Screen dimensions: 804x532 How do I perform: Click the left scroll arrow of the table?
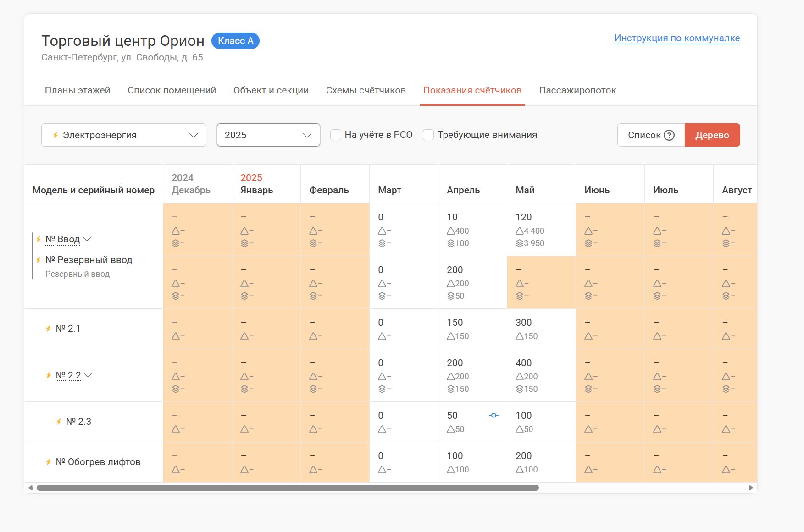[30, 488]
